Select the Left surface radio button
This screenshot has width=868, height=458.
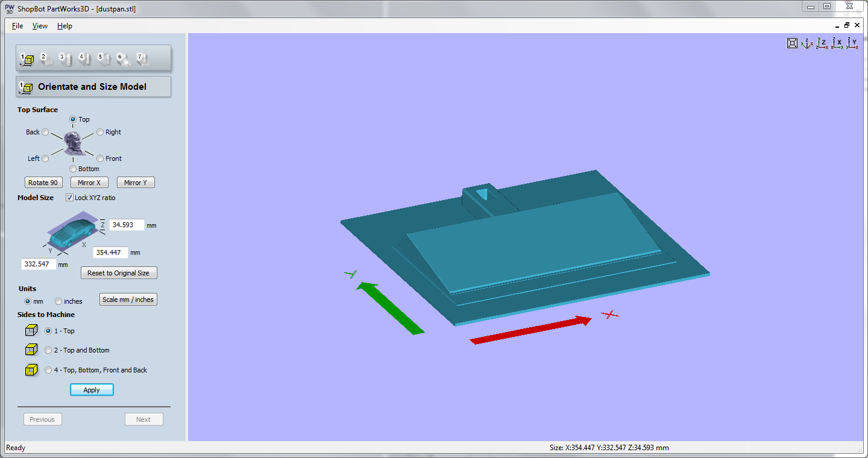[x=45, y=158]
